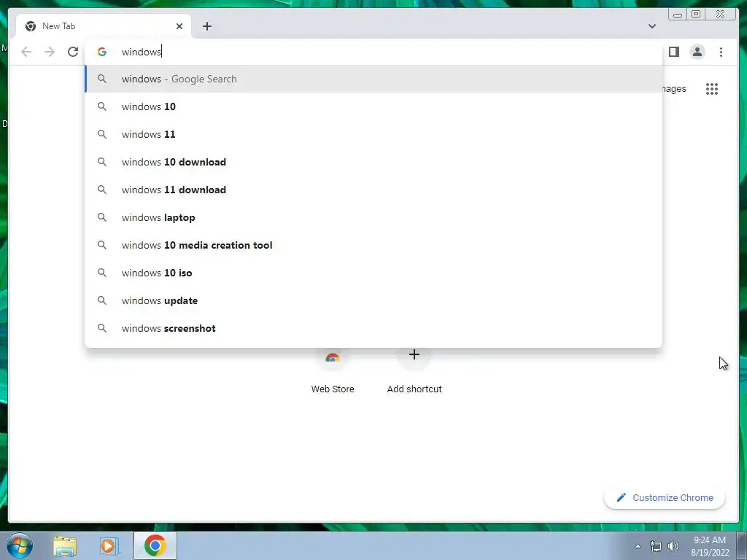This screenshot has width=747, height=560.
Task: Minimize the Chrome window
Action: click(678, 15)
